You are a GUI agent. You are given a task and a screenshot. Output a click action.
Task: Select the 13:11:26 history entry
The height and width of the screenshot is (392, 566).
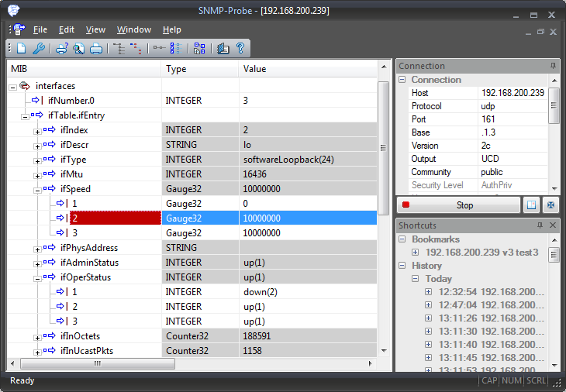(x=491, y=318)
